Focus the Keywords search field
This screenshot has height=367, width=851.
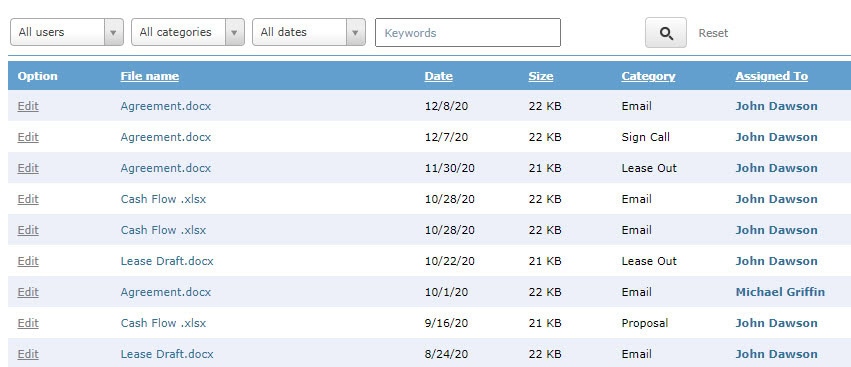tap(468, 33)
